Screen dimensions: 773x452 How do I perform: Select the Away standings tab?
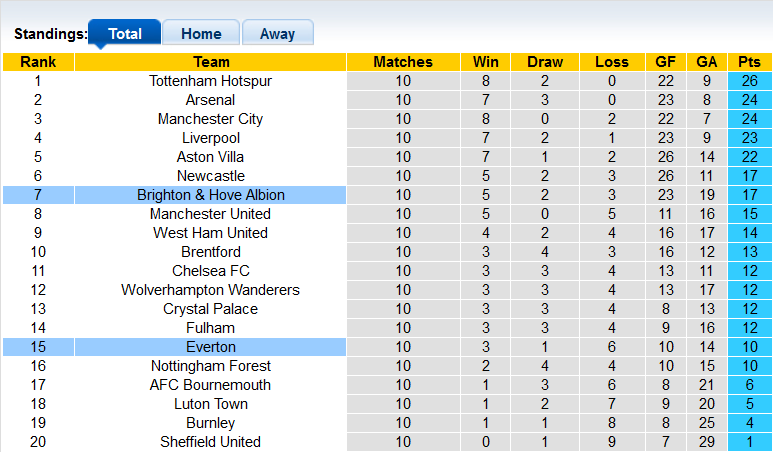(277, 33)
